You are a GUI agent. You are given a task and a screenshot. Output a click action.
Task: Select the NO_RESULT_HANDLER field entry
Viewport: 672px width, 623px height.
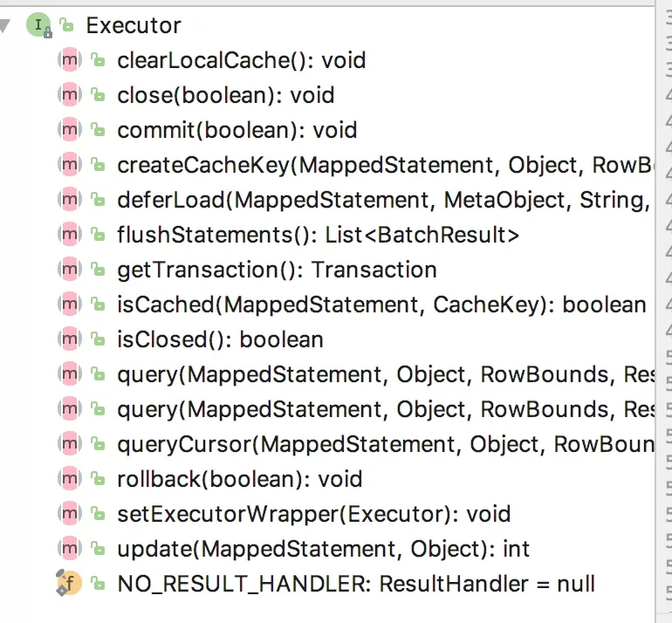coord(356,584)
